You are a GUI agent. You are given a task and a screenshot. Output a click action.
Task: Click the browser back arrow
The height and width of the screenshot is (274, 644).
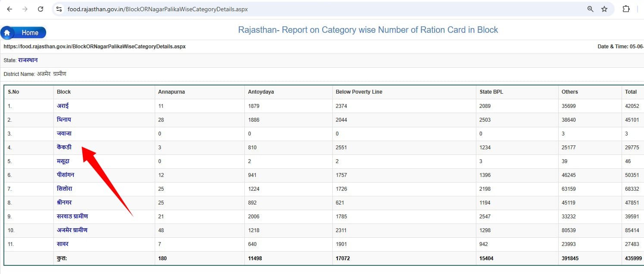(x=9, y=9)
